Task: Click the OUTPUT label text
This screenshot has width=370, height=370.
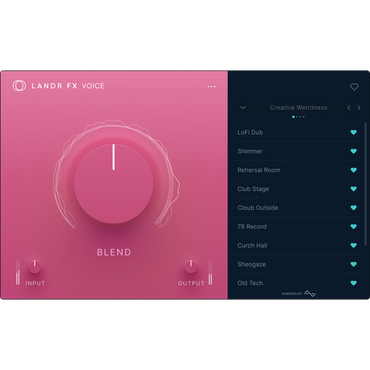Action: 191,283
